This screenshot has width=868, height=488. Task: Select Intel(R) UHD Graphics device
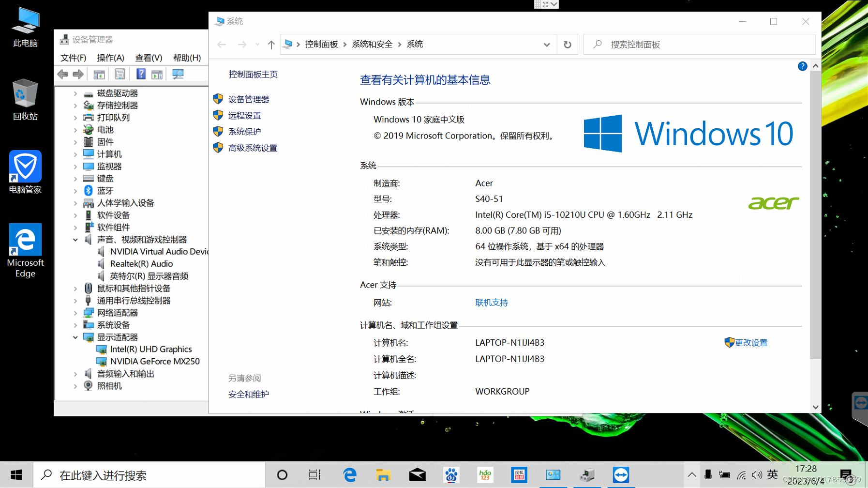[151, 349]
